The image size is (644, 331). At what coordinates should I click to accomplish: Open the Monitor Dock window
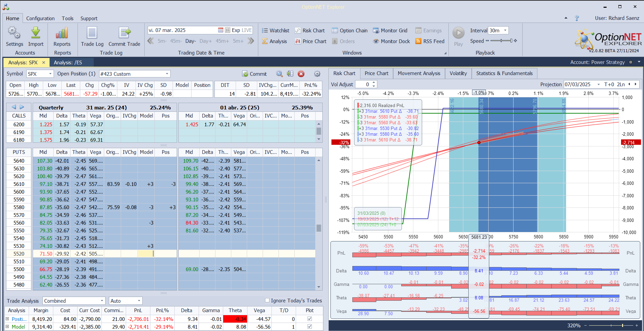click(391, 41)
